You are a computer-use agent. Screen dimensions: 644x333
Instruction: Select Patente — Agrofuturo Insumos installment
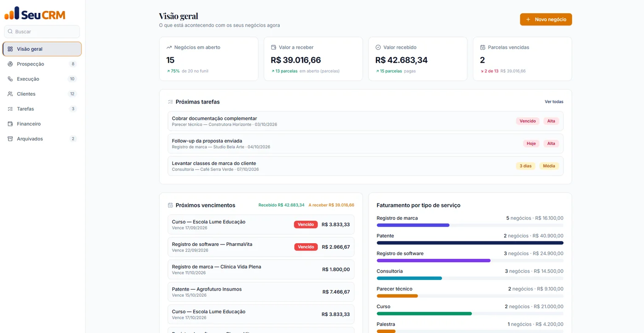coord(261,292)
